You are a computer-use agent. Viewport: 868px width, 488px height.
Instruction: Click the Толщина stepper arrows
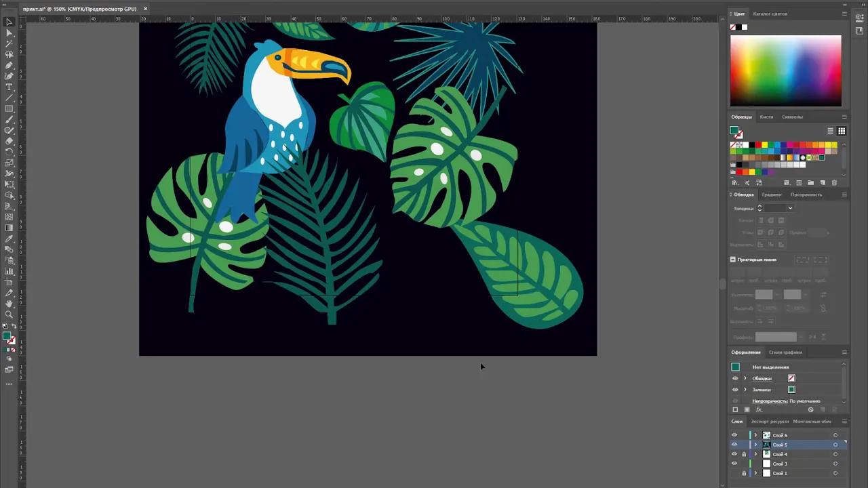click(x=759, y=209)
